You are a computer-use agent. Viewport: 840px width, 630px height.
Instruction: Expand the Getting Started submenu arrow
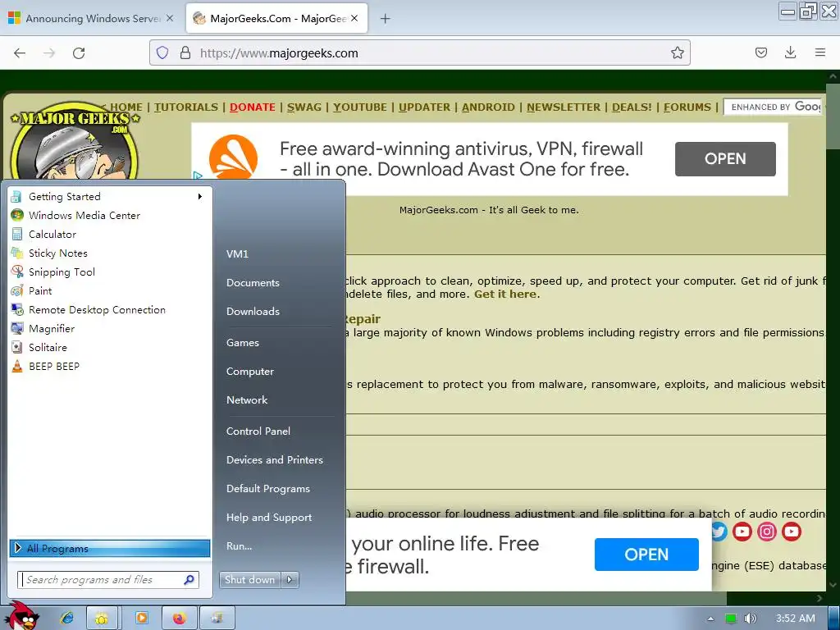(x=200, y=197)
